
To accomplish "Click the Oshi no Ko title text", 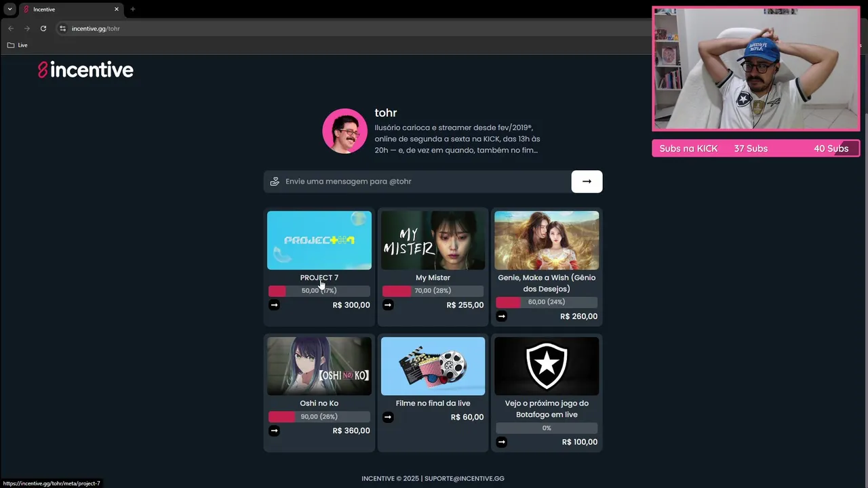I will (x=319, y=403).
